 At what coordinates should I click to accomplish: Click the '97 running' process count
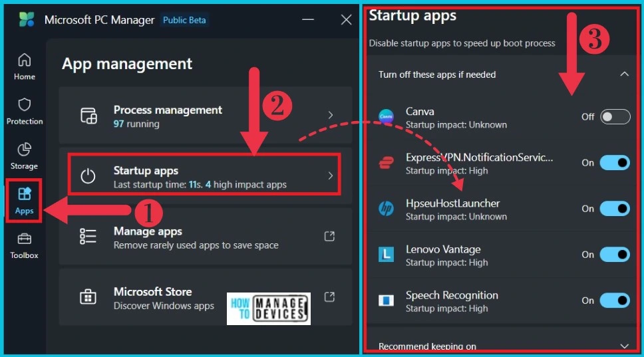(x=136, y=124)
